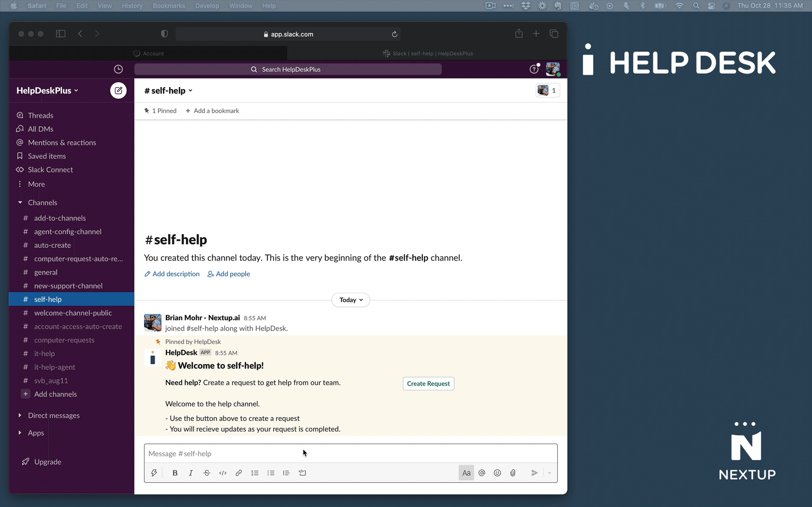Viewport: 812px width, 507px height.
Task: Open the #self-help channel details dropdown
Action: click(x=168, y=90)
